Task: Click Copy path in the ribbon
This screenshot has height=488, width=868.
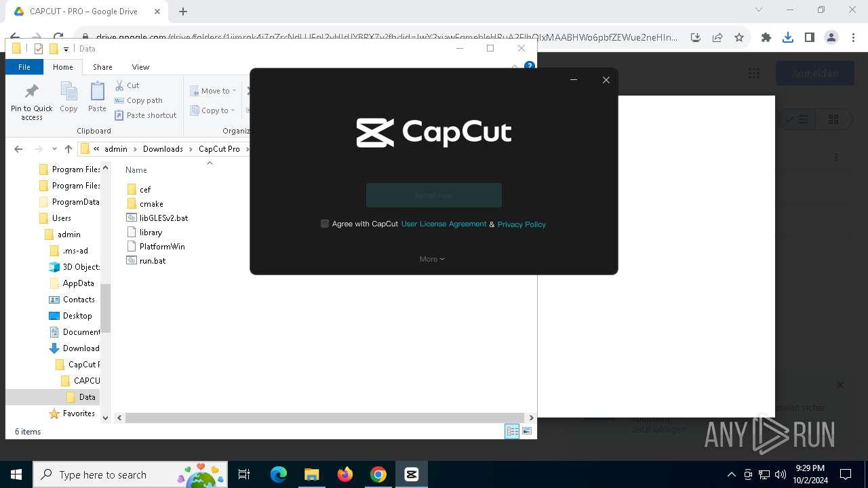Action: click(138, 100)
